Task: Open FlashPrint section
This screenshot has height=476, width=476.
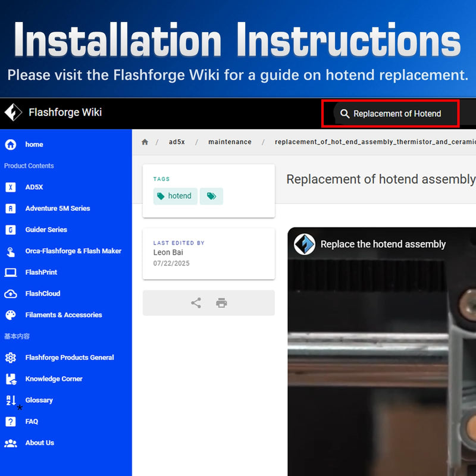Action: click(x=41, y=273)
